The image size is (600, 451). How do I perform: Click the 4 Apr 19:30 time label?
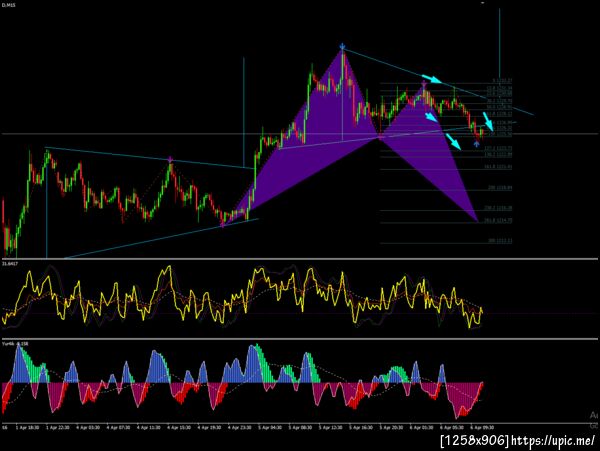tap(210, 427)
